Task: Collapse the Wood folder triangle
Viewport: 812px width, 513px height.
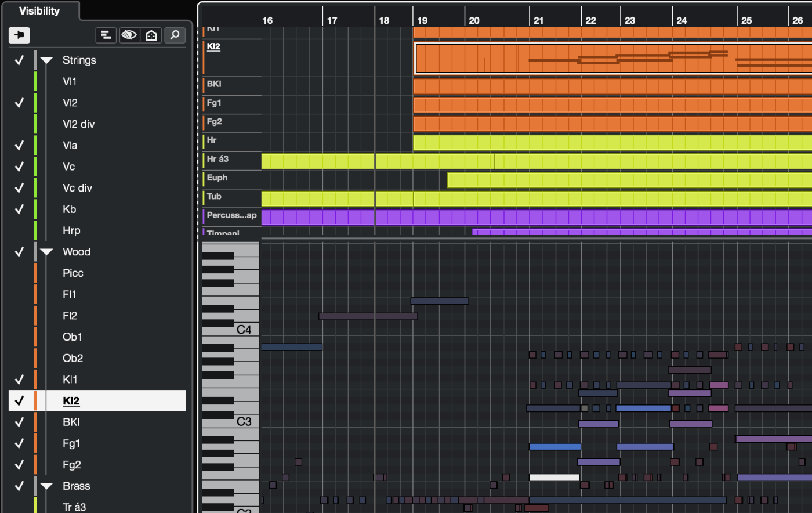Action: (46, 252)
